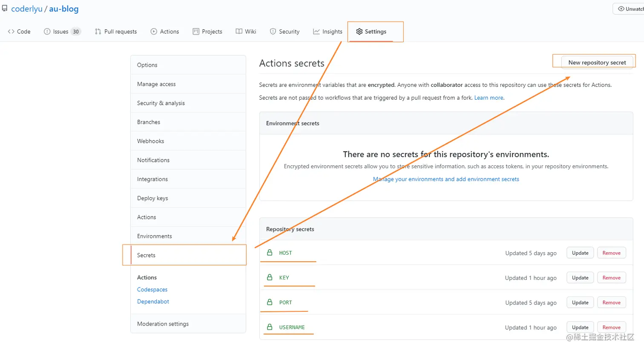Click the Repository secrets section header
This screenshot has height=351, width=644.
coord(290,229)
